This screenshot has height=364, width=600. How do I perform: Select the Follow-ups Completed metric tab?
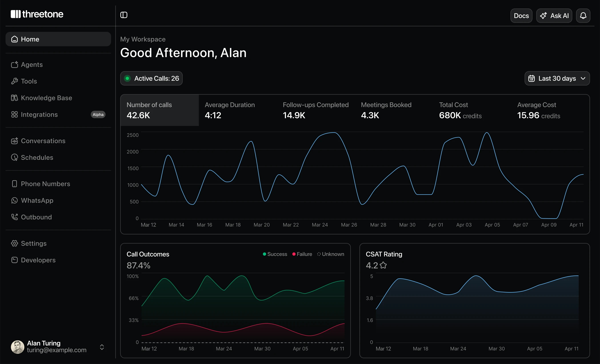(x=316, y=110)
